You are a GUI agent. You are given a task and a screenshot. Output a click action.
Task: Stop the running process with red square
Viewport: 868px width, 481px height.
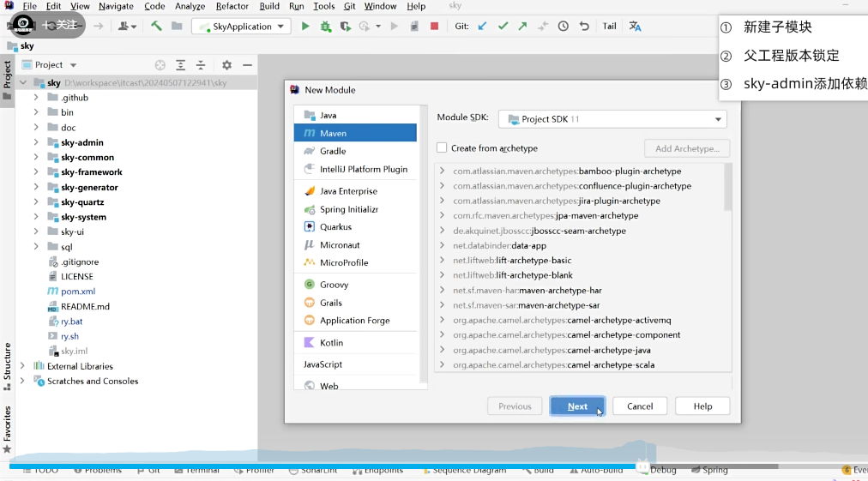(x=435, y=26)
